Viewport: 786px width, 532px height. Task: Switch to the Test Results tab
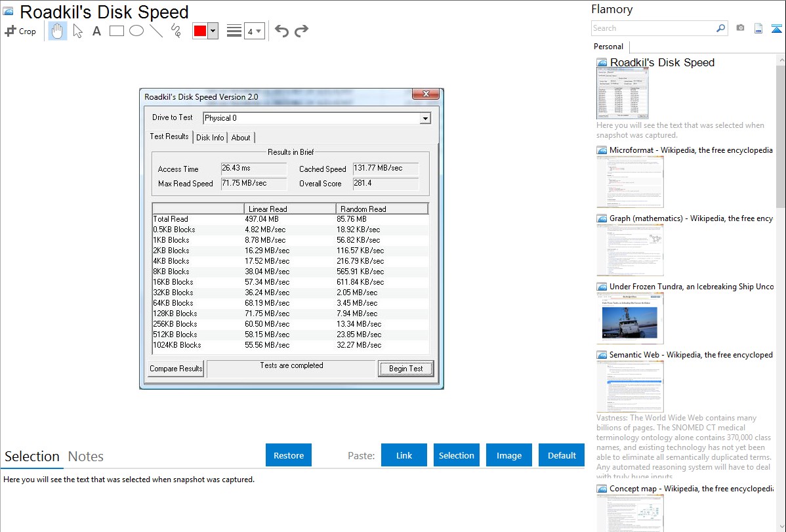click(x=169, y=136)
